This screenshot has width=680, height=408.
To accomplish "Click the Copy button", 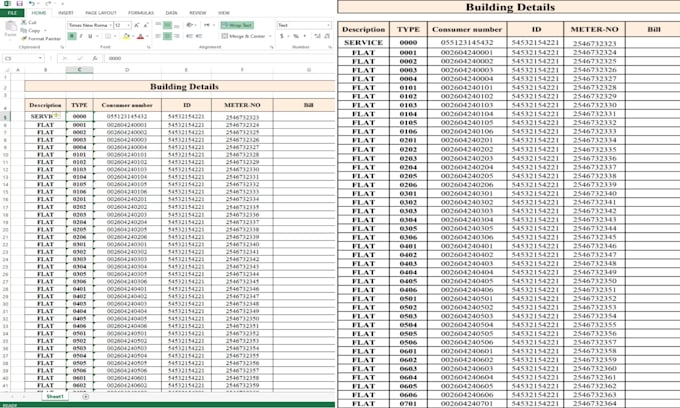I will click(31, 30).
